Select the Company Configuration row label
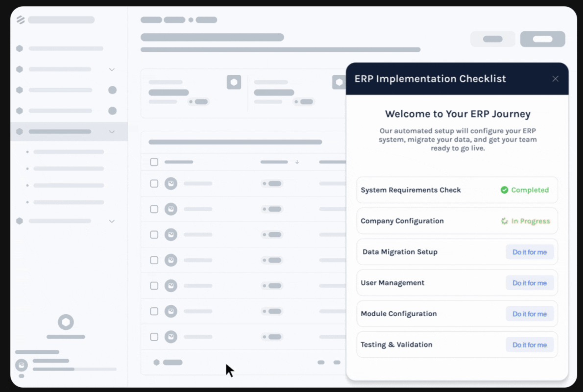This screenshot has width=583, height=392. tap(402, 221)
